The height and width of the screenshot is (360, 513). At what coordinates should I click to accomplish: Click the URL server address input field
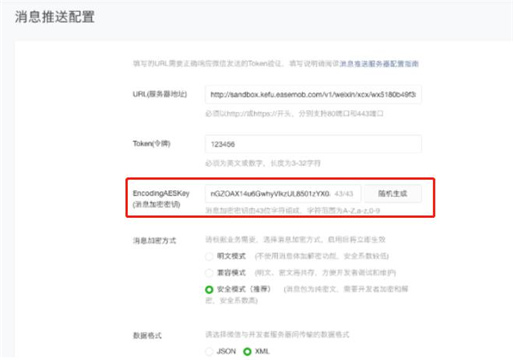[313, 95]
